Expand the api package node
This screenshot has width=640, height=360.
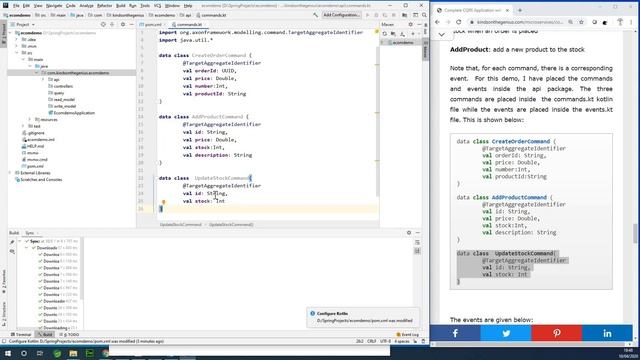[43, 80]
